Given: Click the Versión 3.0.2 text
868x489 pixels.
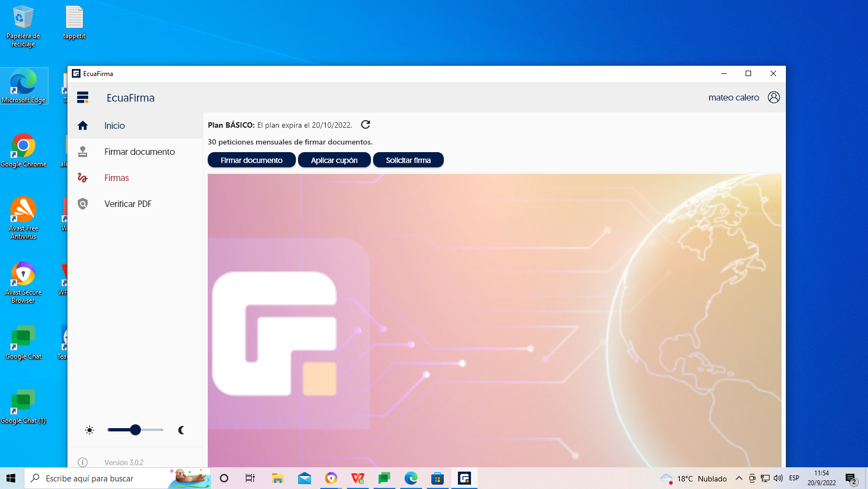Looking at the screenshot, I should coord(124,462).
